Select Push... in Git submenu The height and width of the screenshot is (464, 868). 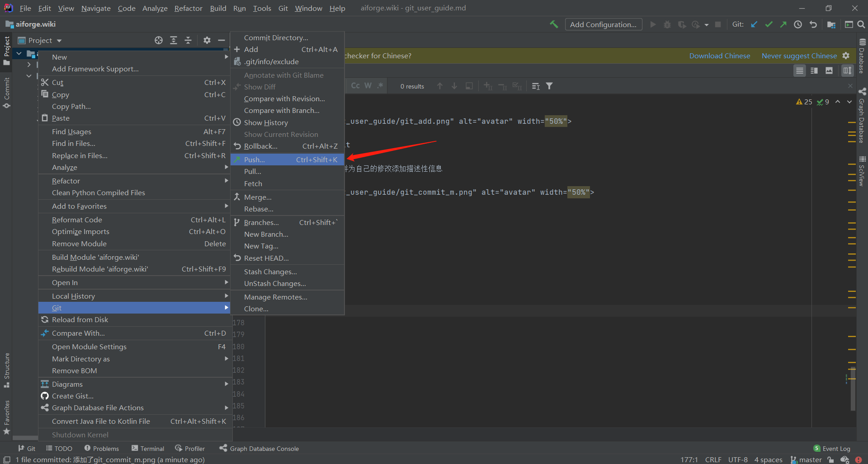tap(288, 159)
